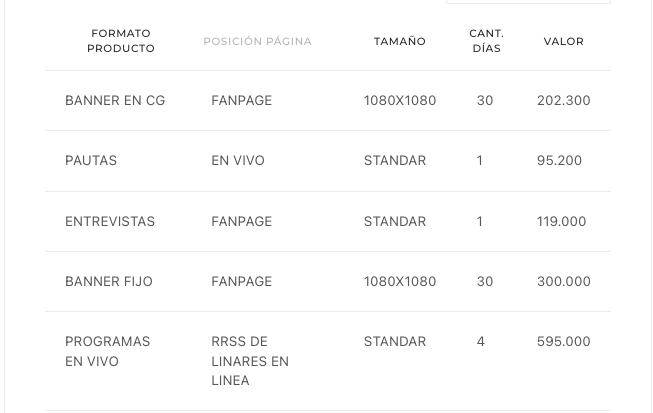The image size is (653, 413).
Task: Sort by Tamaño column header
Action: tap(400, 41)
